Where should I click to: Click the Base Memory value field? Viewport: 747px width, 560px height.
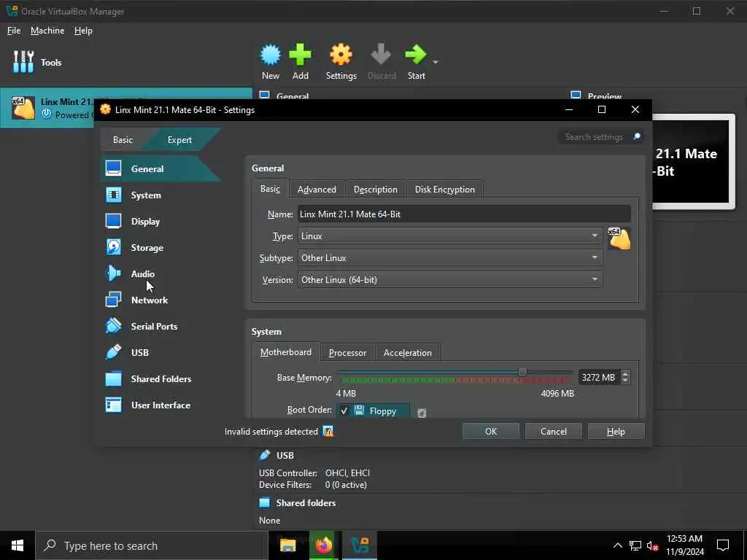click(x=600, y=377)
